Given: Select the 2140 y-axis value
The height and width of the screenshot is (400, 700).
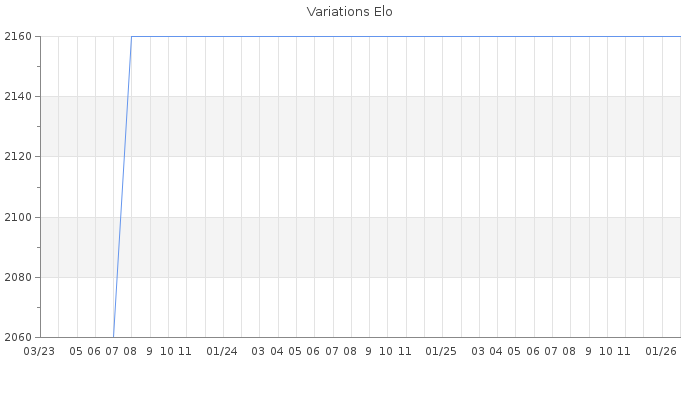Looking at the screenshot, I should click(x=19, y=96).
